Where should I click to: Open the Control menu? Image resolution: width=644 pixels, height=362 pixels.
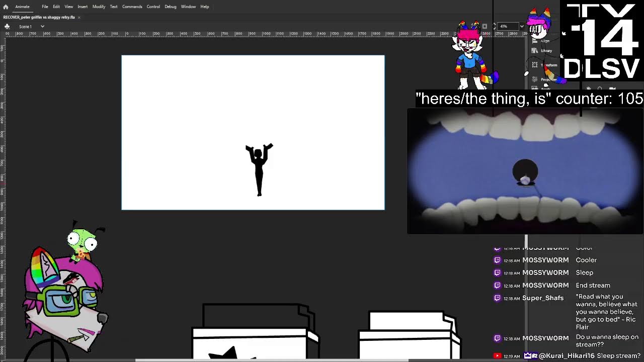[x=153, y=7]
